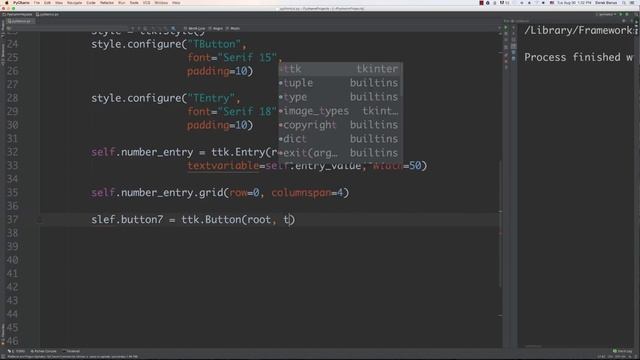Click 'style.configure("TEntry"' on line 28
The image size is (640, 360).
point(163,98)
